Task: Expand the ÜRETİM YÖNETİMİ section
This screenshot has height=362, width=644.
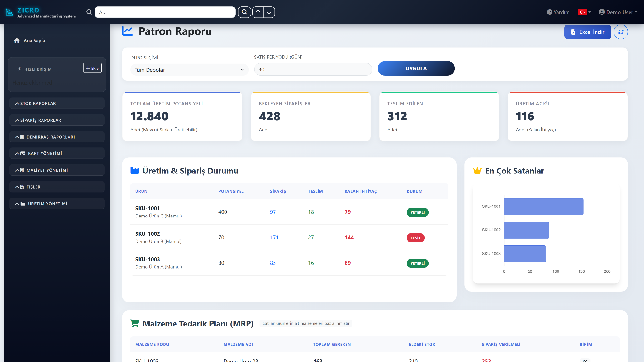Action: [57, 204]
